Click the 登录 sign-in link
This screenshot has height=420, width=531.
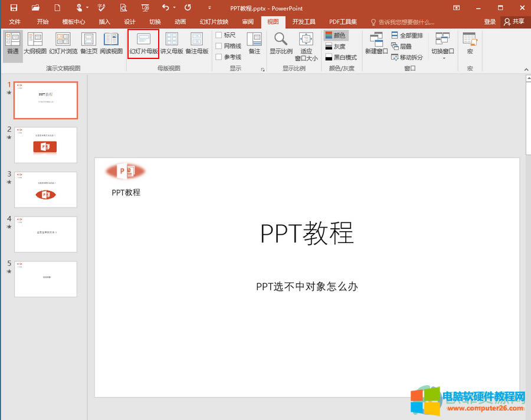[x=490, y=21]
